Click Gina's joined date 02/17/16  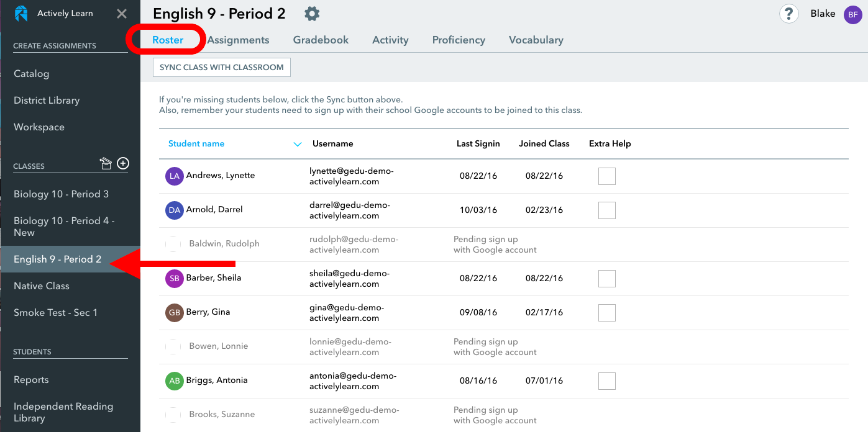pyautogui.click(x=544, y=313)
